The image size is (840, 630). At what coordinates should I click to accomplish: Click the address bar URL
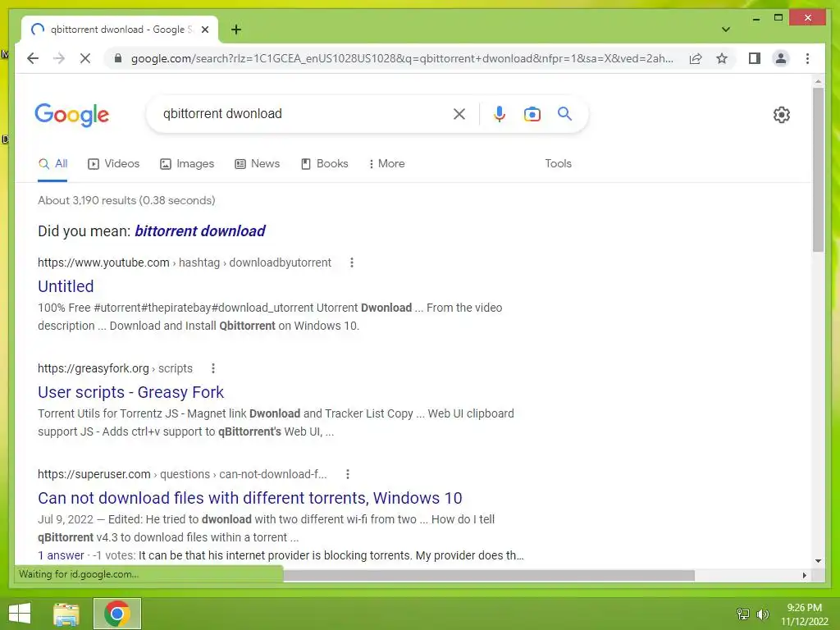coord(402,58)
